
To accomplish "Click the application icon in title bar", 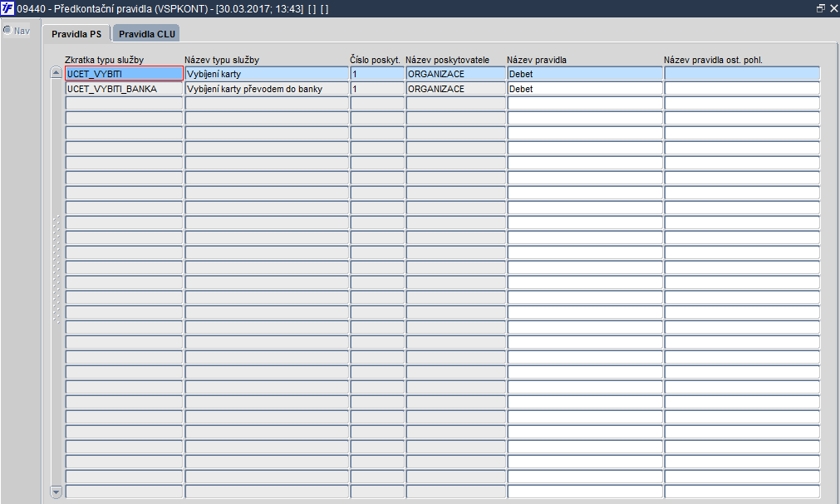I will (x=7, y=8).
